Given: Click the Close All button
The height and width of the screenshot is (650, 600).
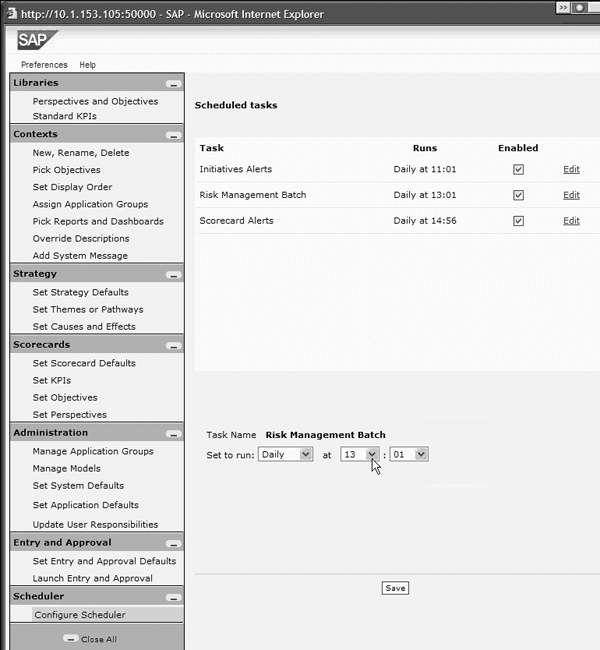Looking at the screenshot, I should point(90,639).
